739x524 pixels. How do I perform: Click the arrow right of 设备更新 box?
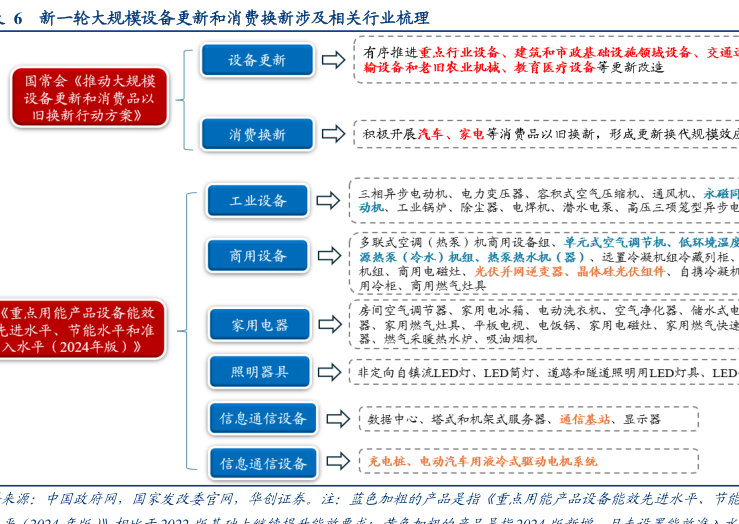click(332, 60)
